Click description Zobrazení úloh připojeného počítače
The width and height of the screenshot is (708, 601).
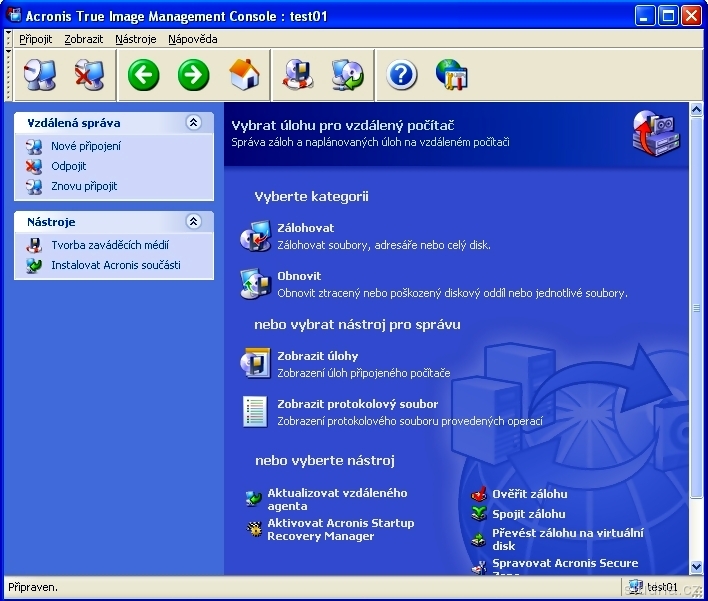[364, 373]
